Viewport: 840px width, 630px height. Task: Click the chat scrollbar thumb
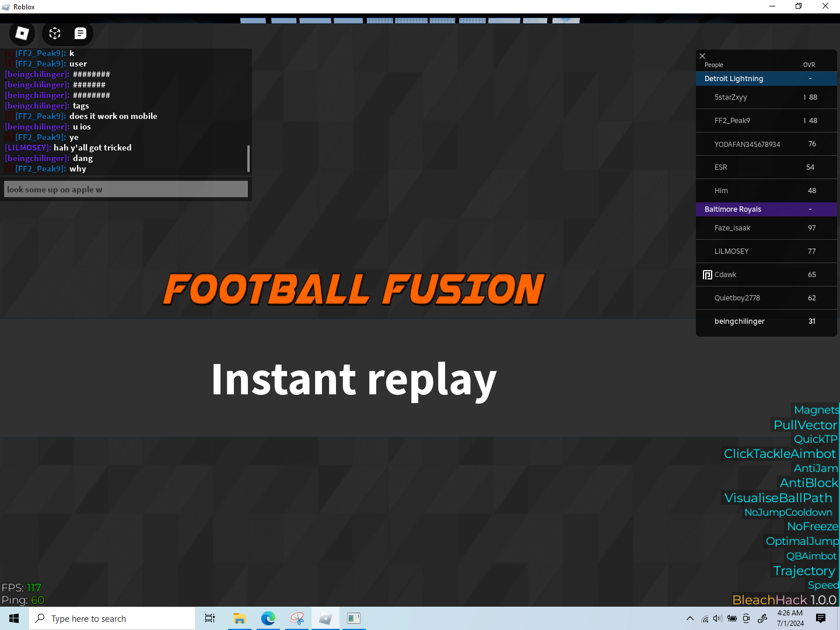[249, 158]
